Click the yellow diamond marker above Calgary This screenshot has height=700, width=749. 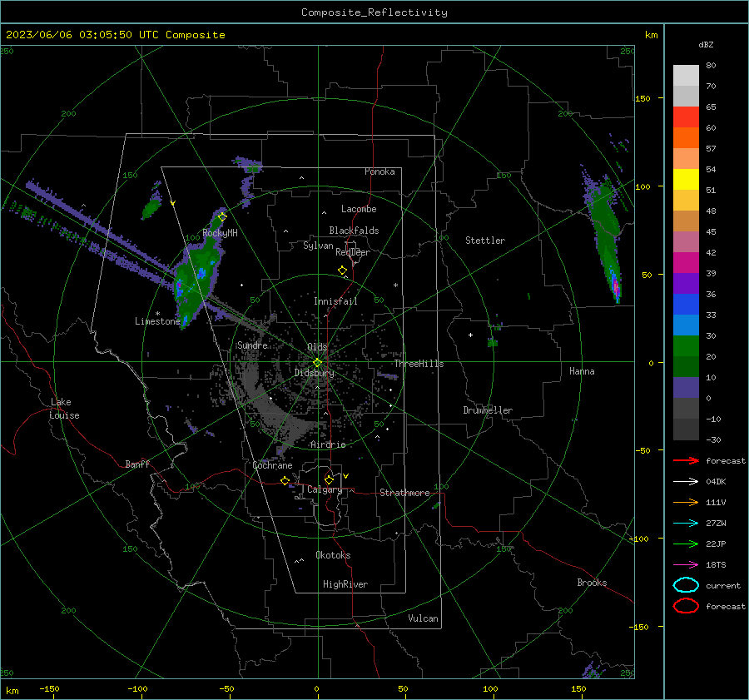click(x=329, y=479)
